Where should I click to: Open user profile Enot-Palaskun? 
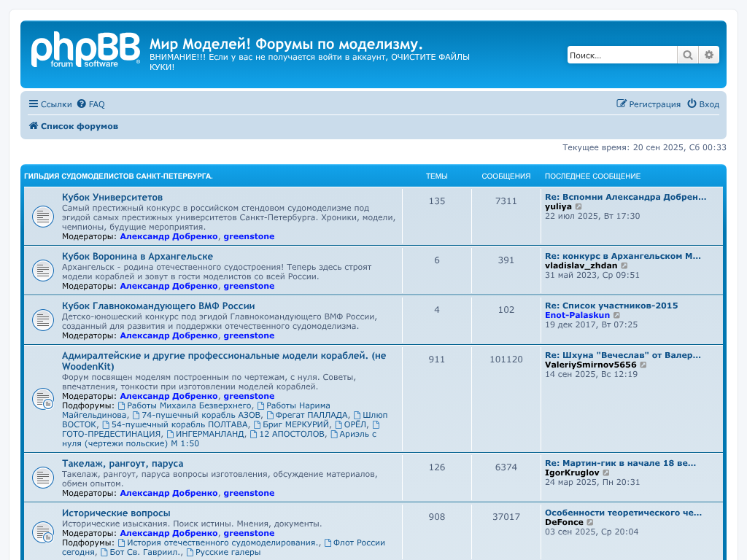pyautogui.click(x=577, y=315)
